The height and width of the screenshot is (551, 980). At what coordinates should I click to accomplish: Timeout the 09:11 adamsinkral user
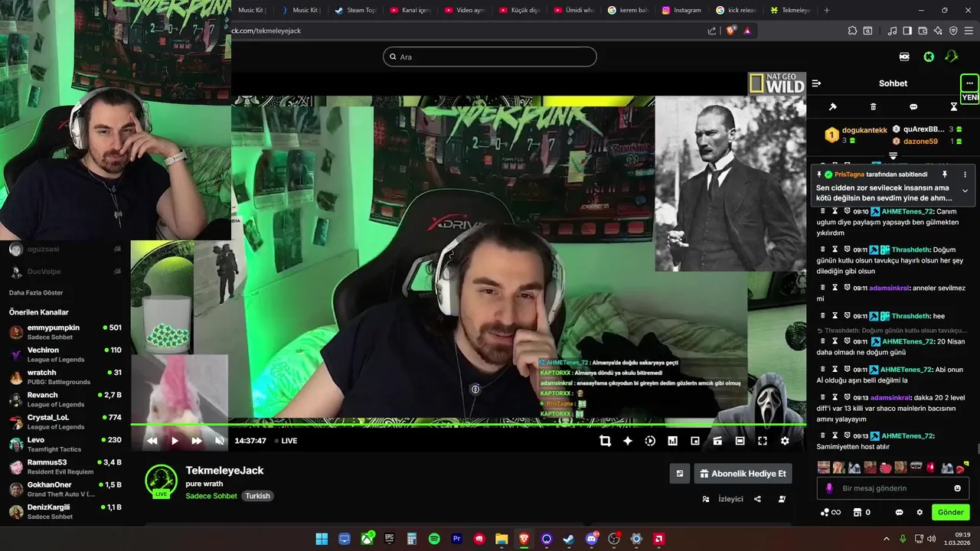pos(835,288)
